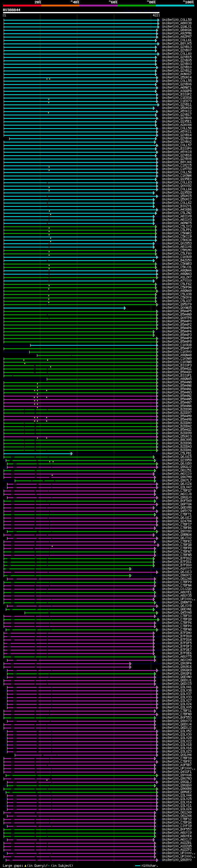Open the UniRef100_Q5UHI4 entry
The height and width of the screenshot is (868, 197).
point(177,78)
